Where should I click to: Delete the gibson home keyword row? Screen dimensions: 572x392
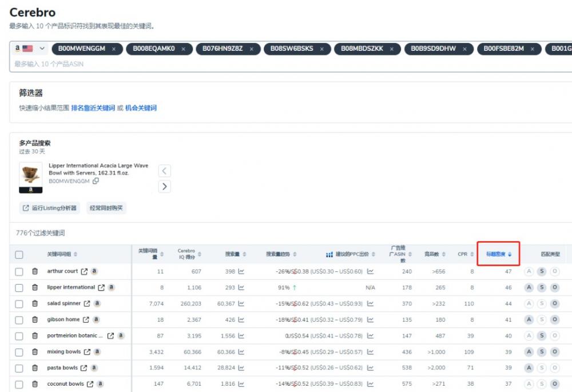tap(35, 319)
